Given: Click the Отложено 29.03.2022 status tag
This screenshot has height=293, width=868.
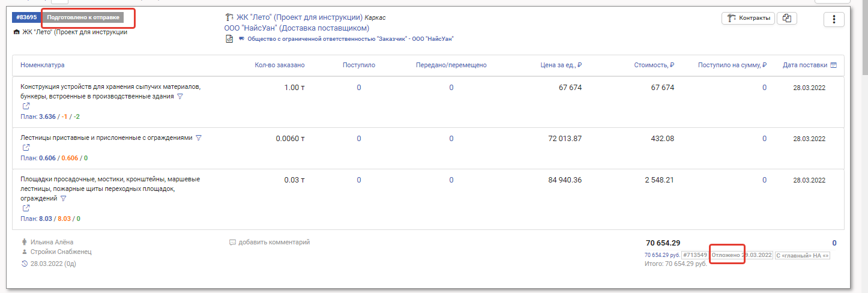Looking at the screenshot, I should pos(741,255).
